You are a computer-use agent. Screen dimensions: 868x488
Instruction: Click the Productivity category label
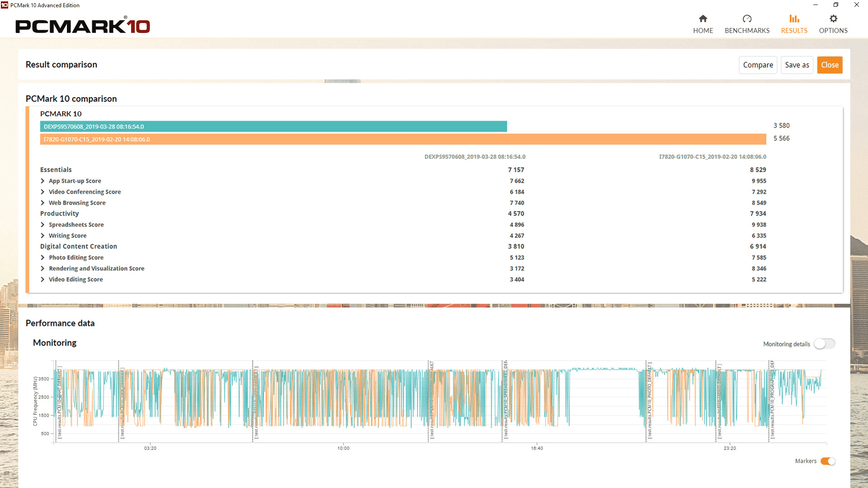point(59,213)
